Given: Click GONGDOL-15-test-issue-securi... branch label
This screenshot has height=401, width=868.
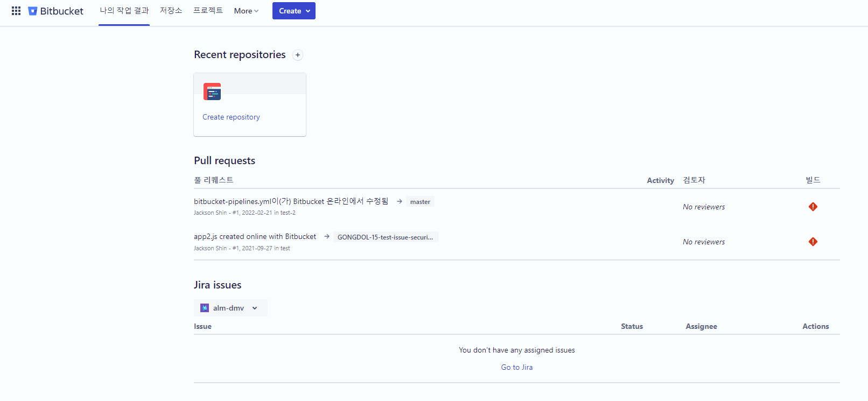Looking at the screenshot, I should coord(386,237).
